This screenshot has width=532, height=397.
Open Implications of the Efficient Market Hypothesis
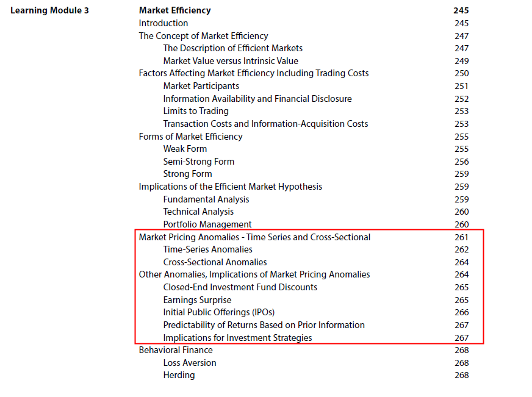pos(230,187)
